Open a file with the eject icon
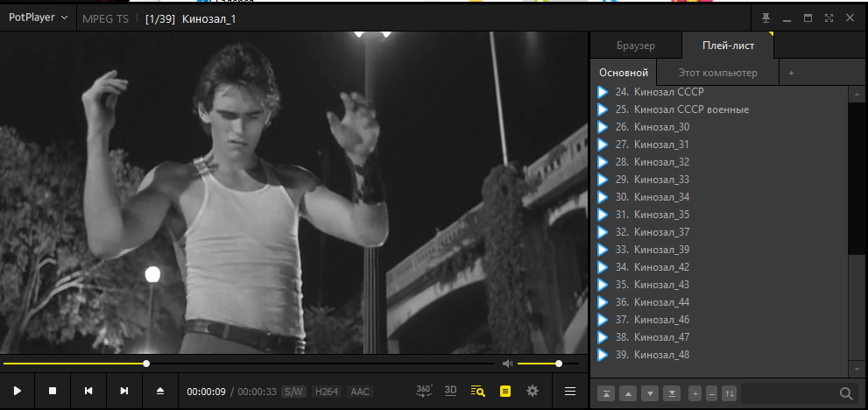 tap(160, 391)
